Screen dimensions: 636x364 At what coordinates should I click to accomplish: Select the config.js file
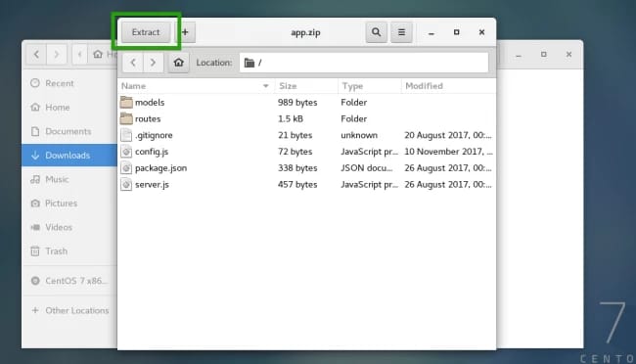(306, 152)
